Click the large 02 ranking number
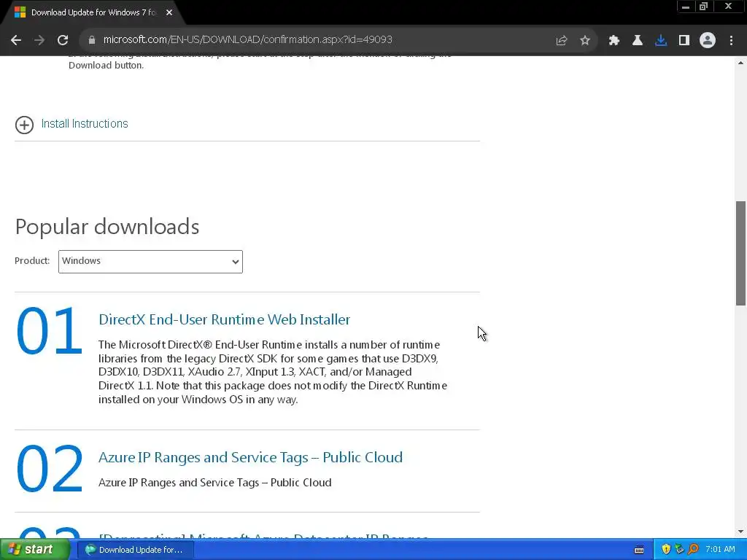The image size is (747, 560). click(x=50, y=468)
